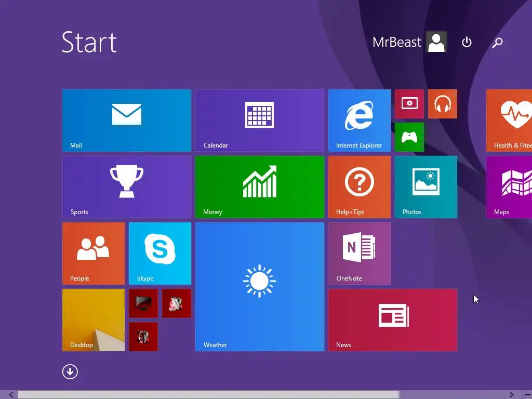Open the Money tile
The width and height of the screenshot is (532, 399).
[260, 187]
